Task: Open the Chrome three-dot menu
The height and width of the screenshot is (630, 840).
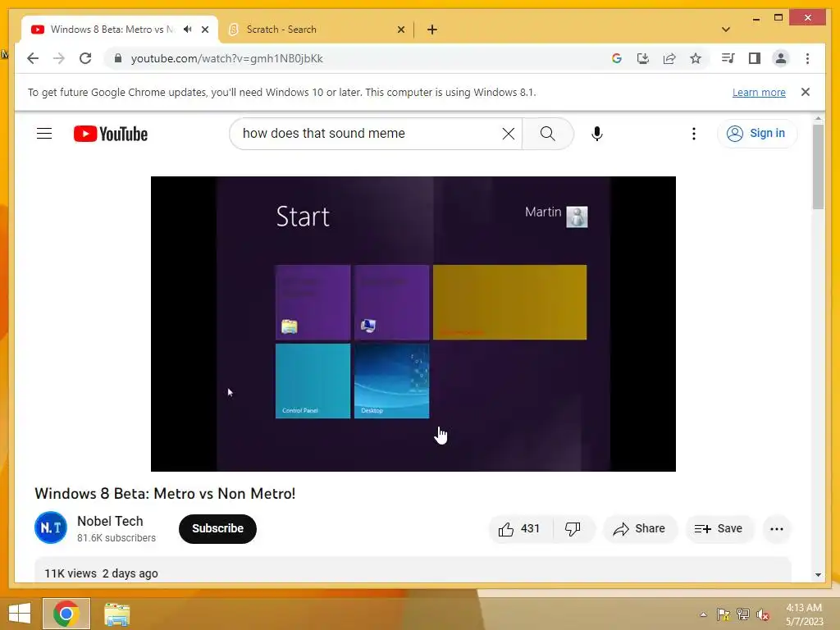Action: [x=807, y=58]
